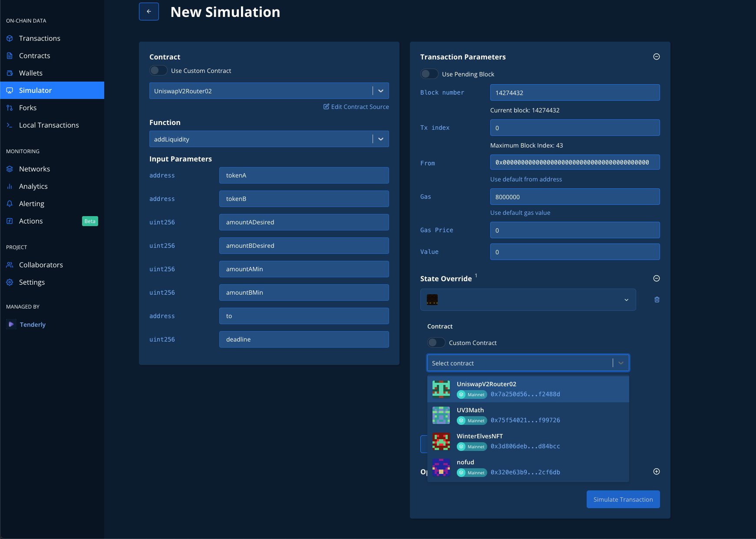Click Use default from address link
The image size is (756, 539).
click(526, 179)
